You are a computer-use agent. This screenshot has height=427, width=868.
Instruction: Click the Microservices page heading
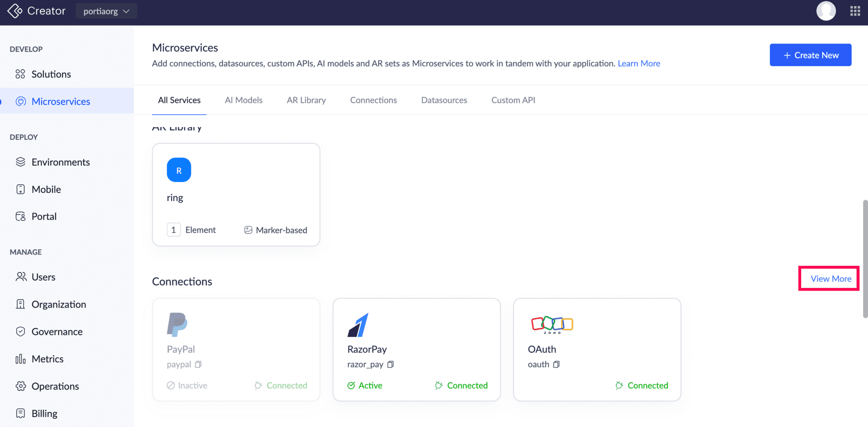(185, 48)
